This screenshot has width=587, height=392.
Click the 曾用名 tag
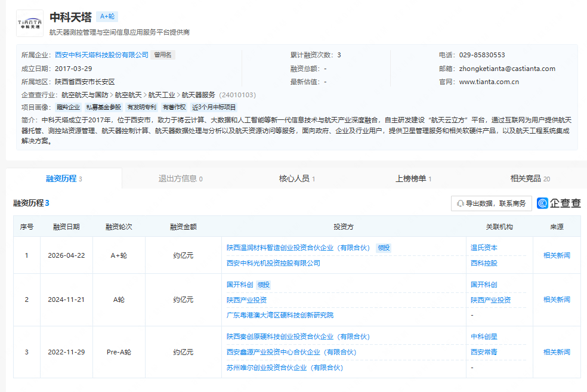pyautogui.click(x=163, y=55)
